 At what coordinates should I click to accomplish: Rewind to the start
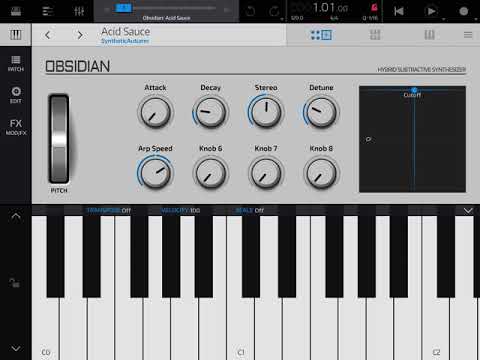(x=399, y=11)
